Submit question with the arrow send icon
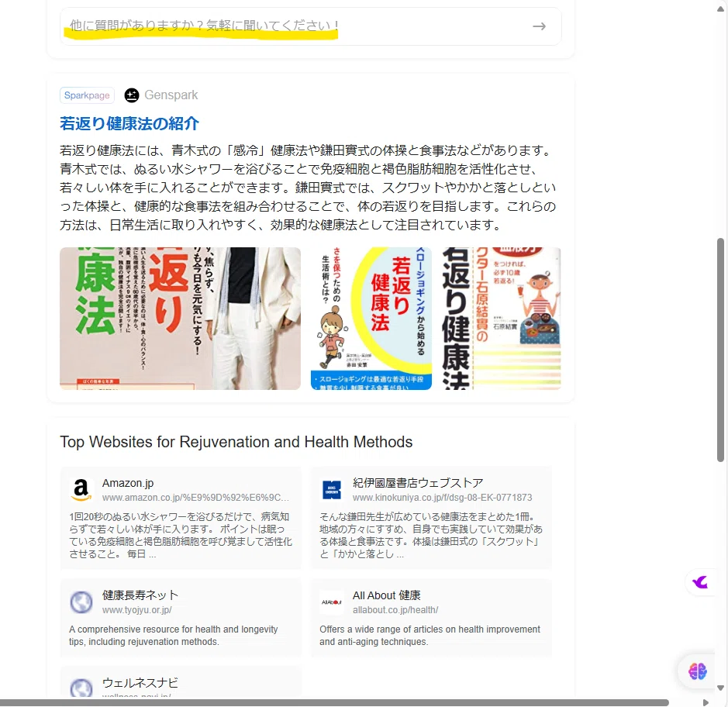The width and height of the screenshot is (728, 707). 539,26
